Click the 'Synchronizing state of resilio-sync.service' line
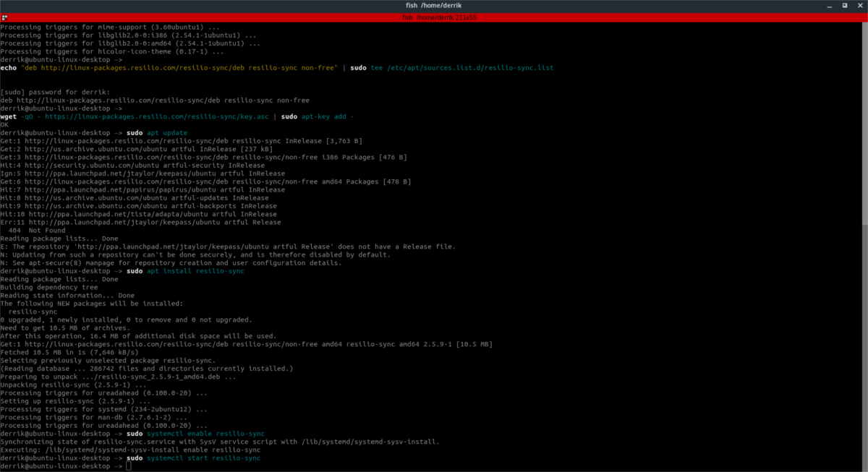Image resolution: width=868 pixels, height=472 pixels. [x=220, y=441]
